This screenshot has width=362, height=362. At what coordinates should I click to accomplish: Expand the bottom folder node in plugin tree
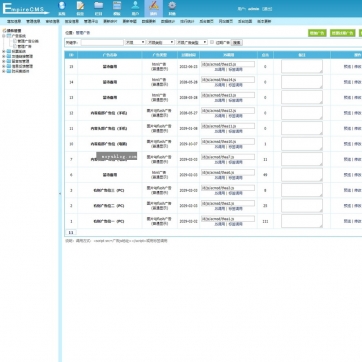pos(4,71)
